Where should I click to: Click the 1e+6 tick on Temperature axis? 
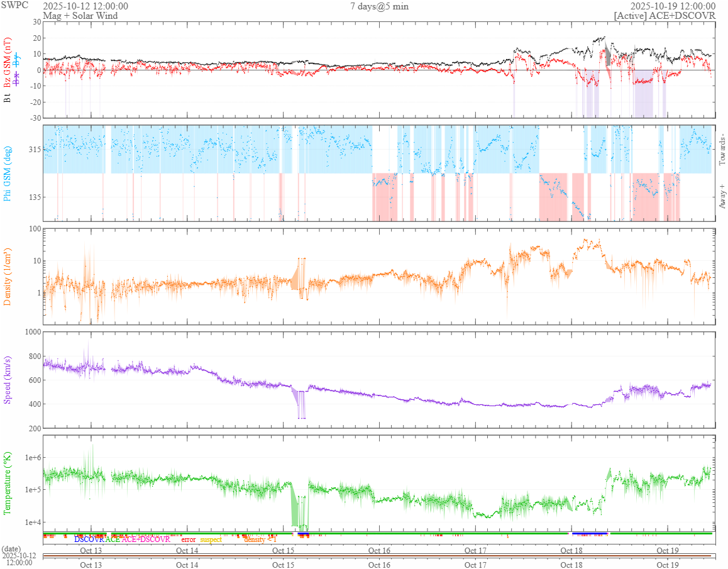pos(33,458)
